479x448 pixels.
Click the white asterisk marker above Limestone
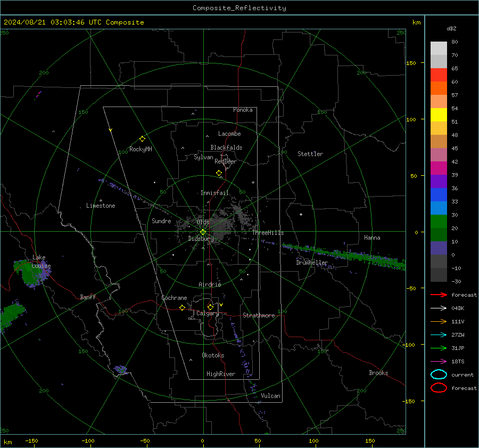[101, 201]
